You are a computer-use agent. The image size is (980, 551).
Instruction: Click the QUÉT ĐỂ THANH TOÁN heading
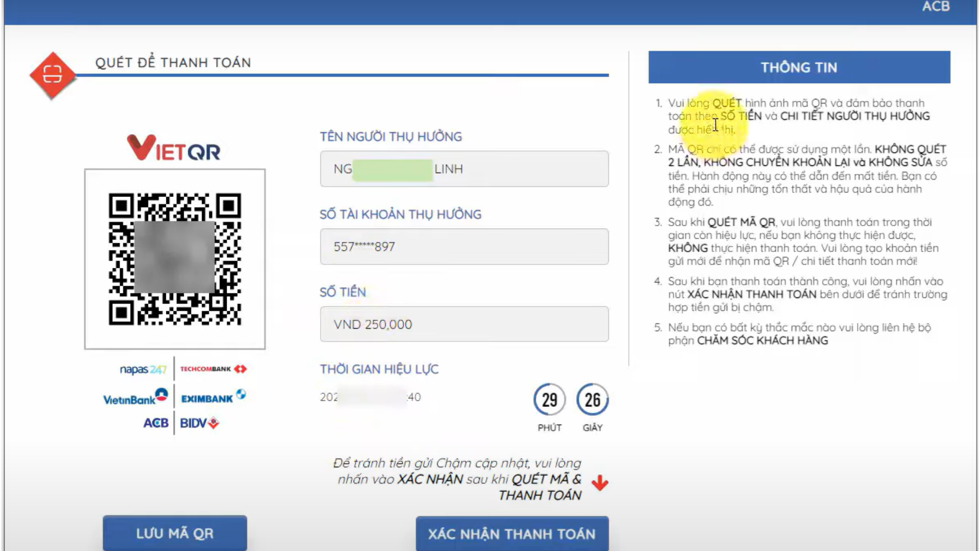pyautogui.click(x=173, y=62)
